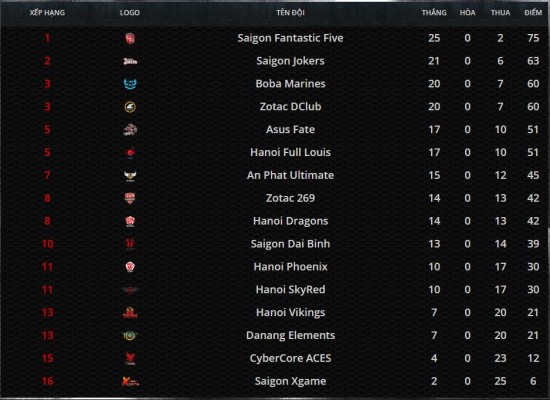Viewport: 550px width, 400px height.
Task: Click the Hanoi Phoenix team logo
Action: (x=130, y=267)
